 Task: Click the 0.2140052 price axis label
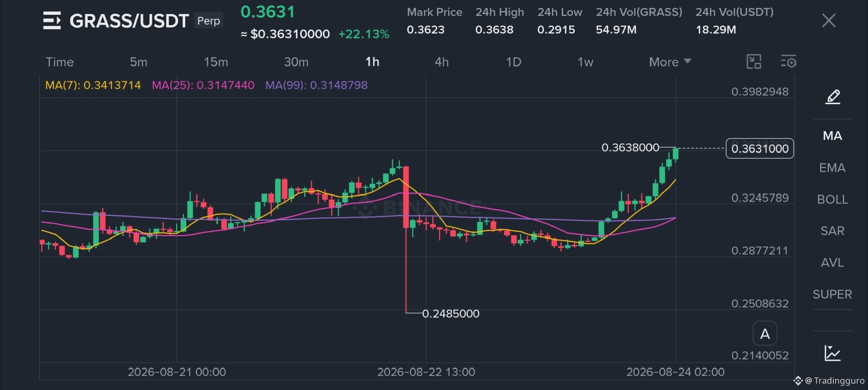[760, 356]
